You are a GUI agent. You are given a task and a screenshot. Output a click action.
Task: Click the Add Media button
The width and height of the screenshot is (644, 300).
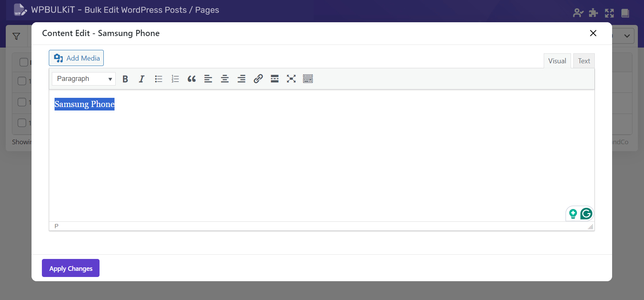click(x=76, y=58)
